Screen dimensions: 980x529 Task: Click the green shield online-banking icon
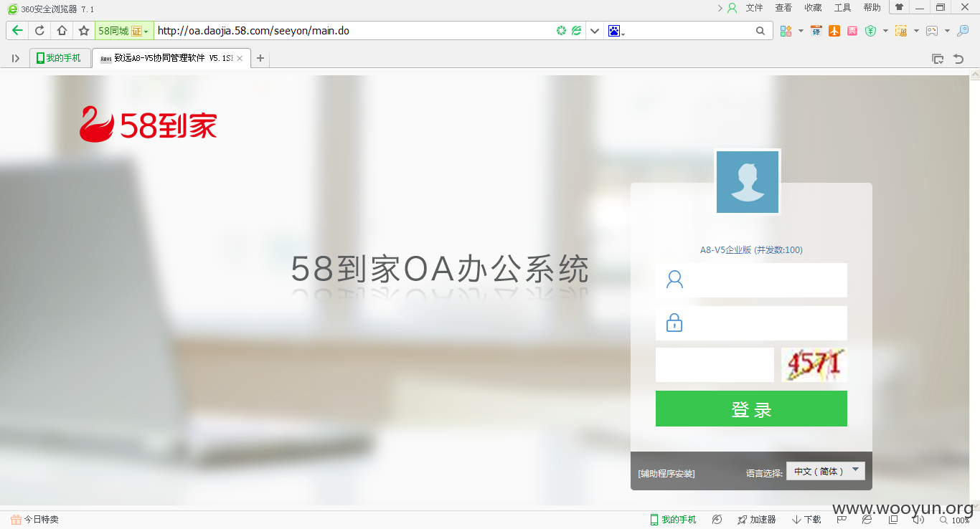tap(870, 31)
